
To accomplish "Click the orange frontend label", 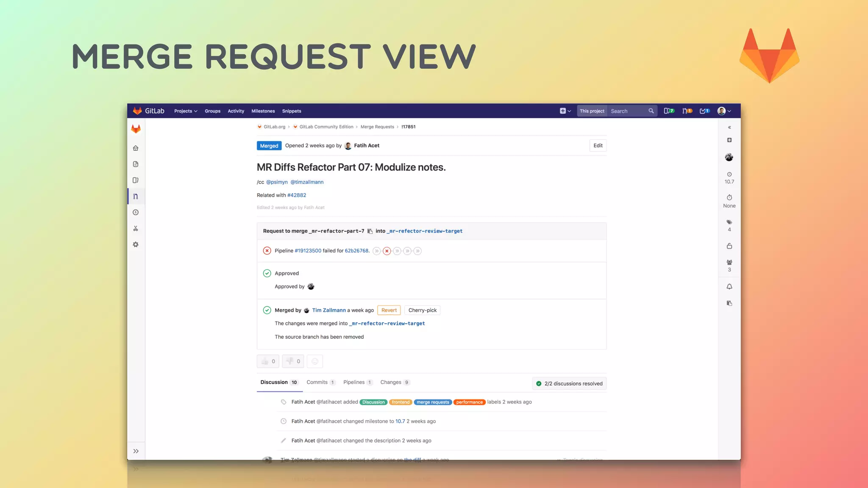I will [x=401, y=402].
